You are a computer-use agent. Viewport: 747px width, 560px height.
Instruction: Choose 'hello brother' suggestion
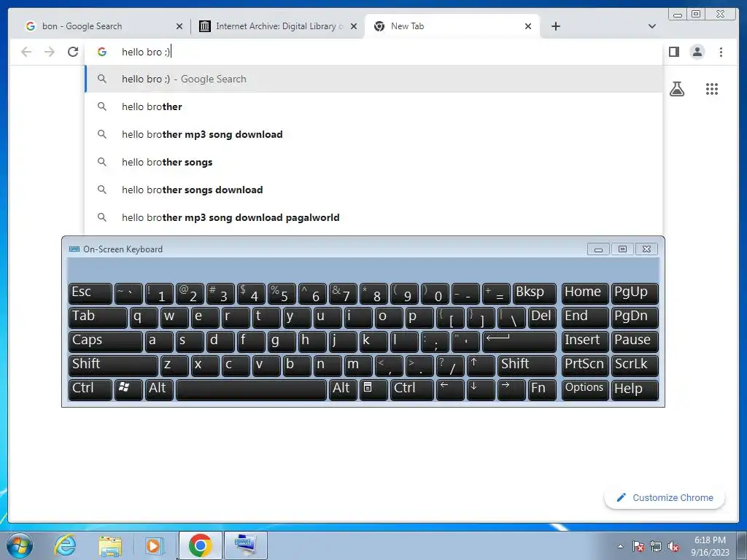point(374,106)
